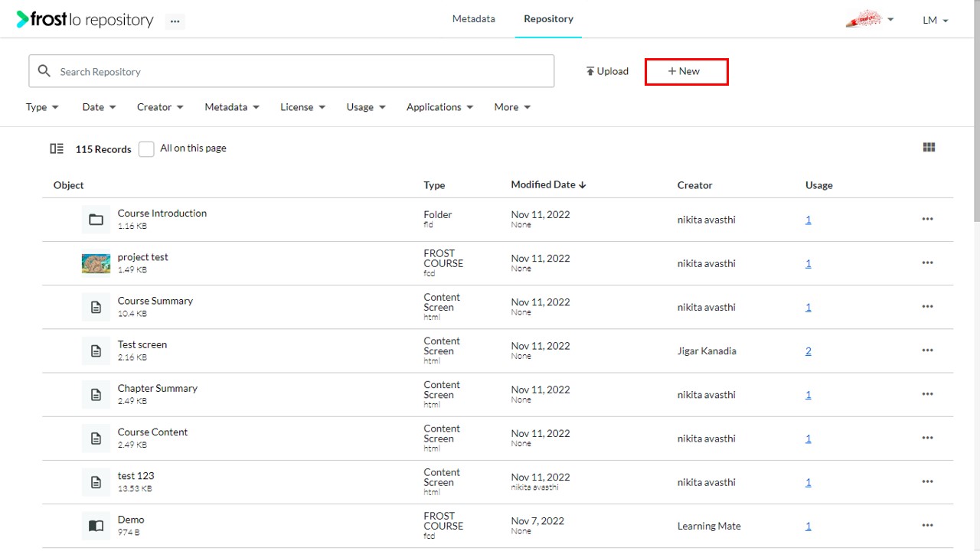Click the document icon for Course Summary
This screenshot has height=551, width=980.
click(x=96, y=307)
